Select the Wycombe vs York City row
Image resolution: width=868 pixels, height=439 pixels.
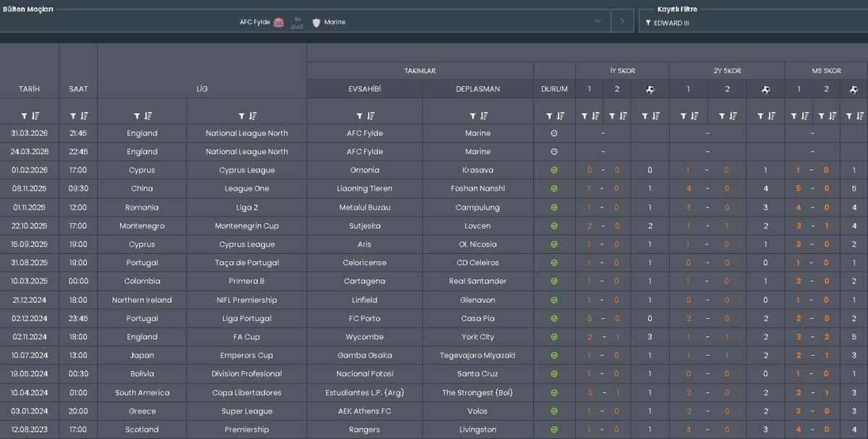(362, 336)
